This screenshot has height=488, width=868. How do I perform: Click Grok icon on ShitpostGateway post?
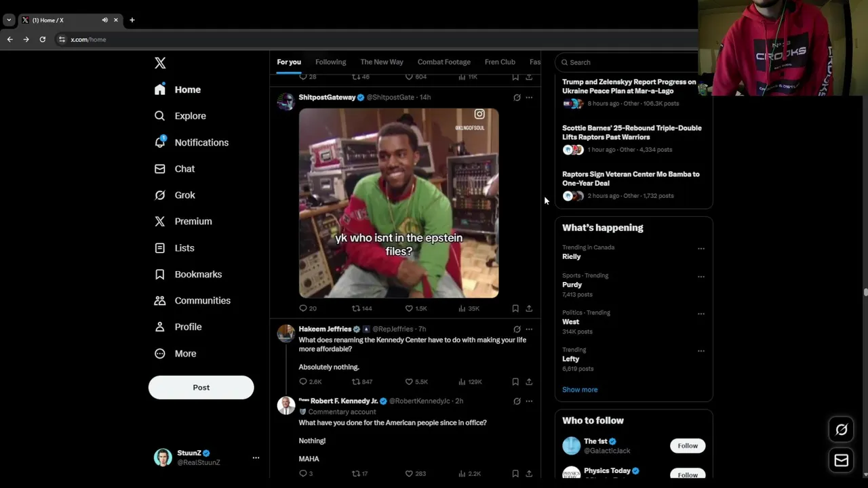tap(517, 98)
